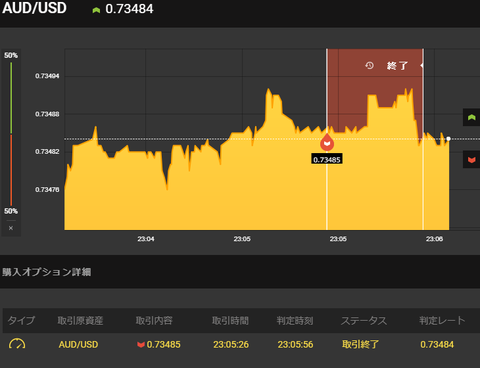This screenshot has width=480, height=368.
Task: Click the AUD/USD title at top
Action: (x=34, y=8)
